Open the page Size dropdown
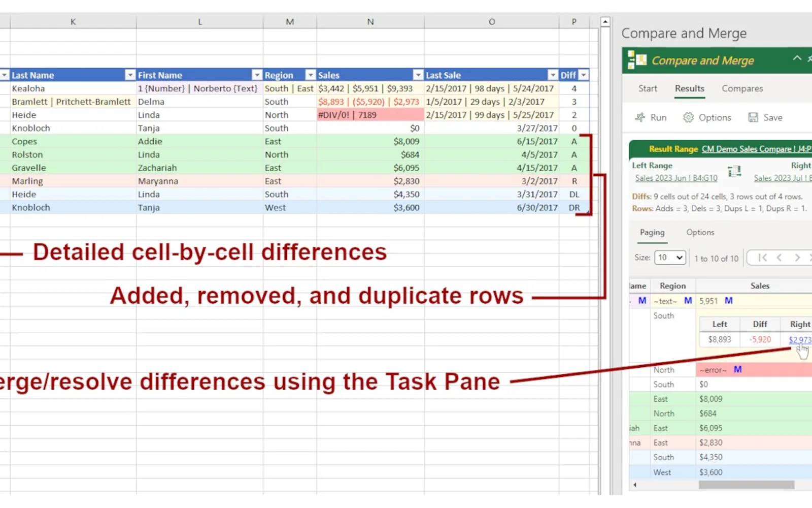 (670, 258)
